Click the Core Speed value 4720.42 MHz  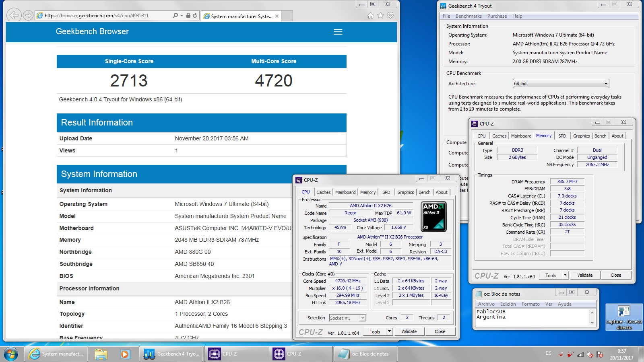(348, 281)
